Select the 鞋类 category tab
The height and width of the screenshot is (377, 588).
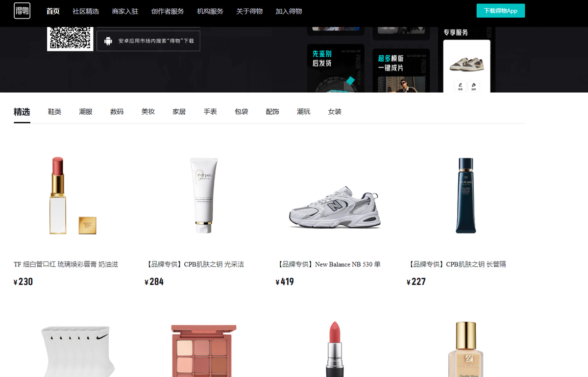(54, 112)
